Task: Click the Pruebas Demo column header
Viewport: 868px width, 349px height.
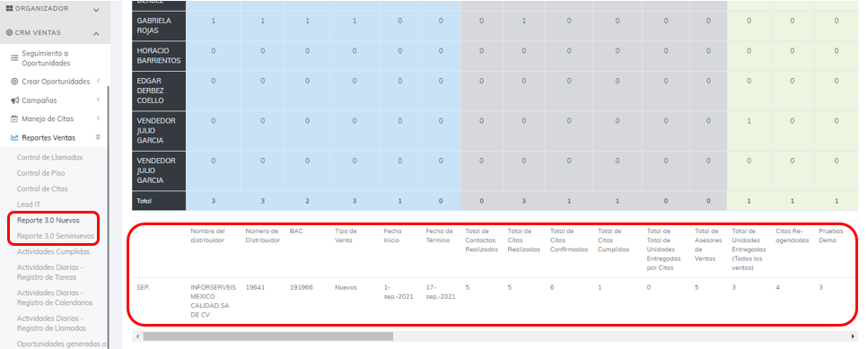Action: pos(831,236)
